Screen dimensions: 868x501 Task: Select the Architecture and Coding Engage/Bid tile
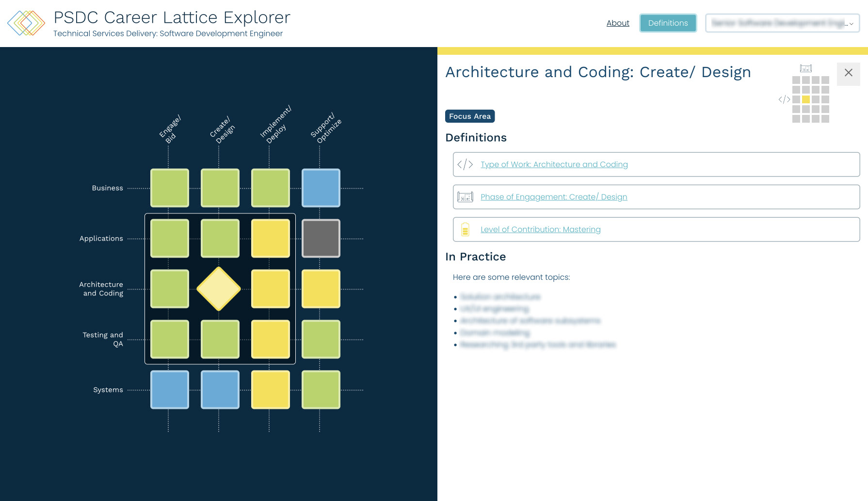coord(170,289)
